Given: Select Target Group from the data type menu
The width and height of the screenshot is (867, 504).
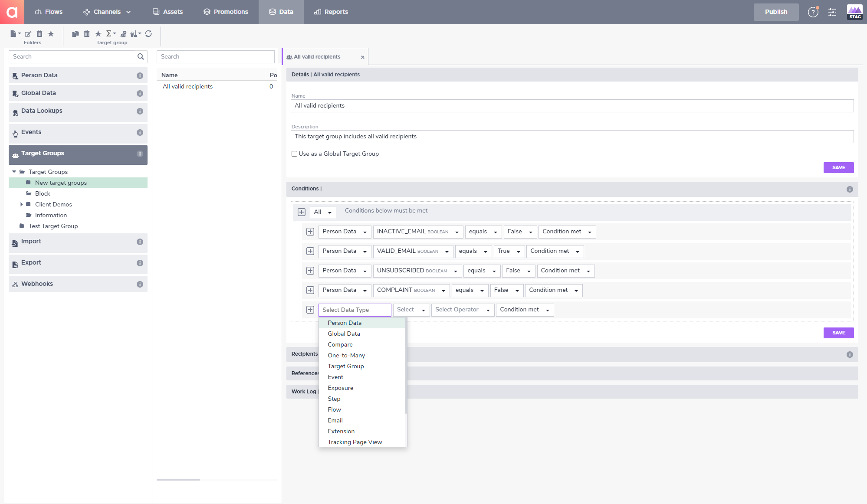Looking at the screenshot, I should 345,366.
